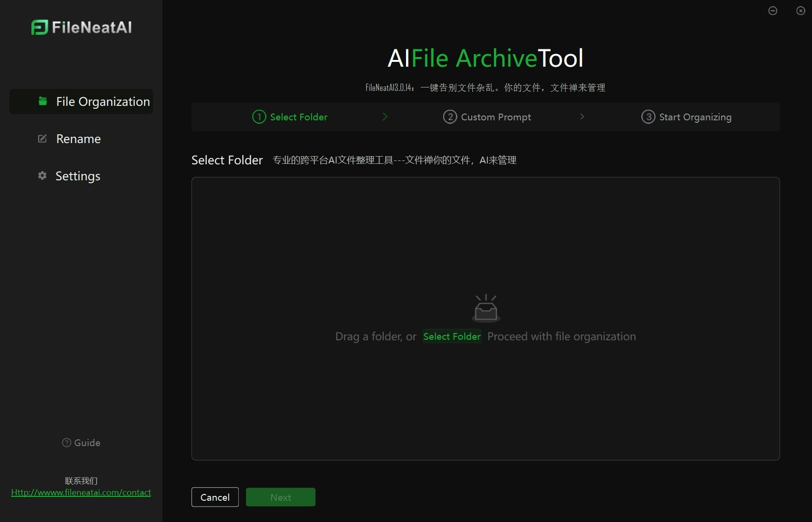Open the fileneatai.com/contact link
This screenshot has width=812, height=522.
[81, 493]
